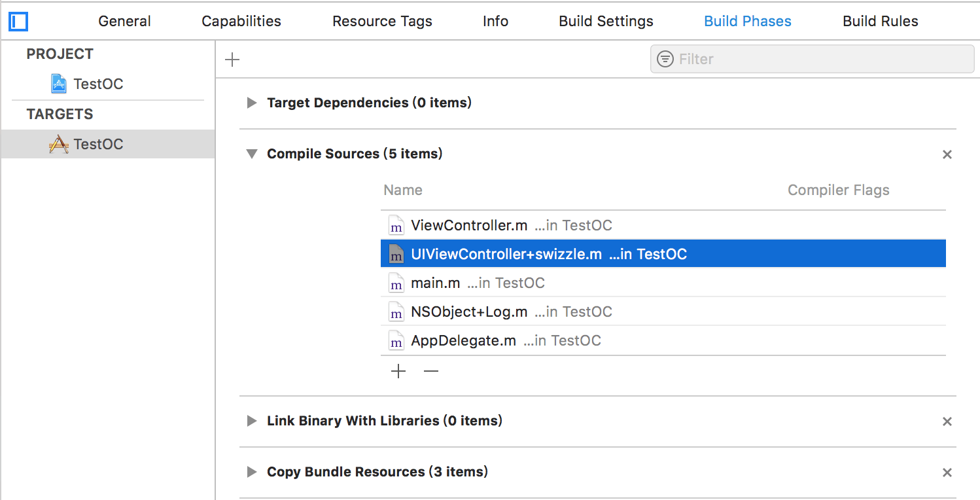Toggle the project and targets list panel icon

click(18, 22)
